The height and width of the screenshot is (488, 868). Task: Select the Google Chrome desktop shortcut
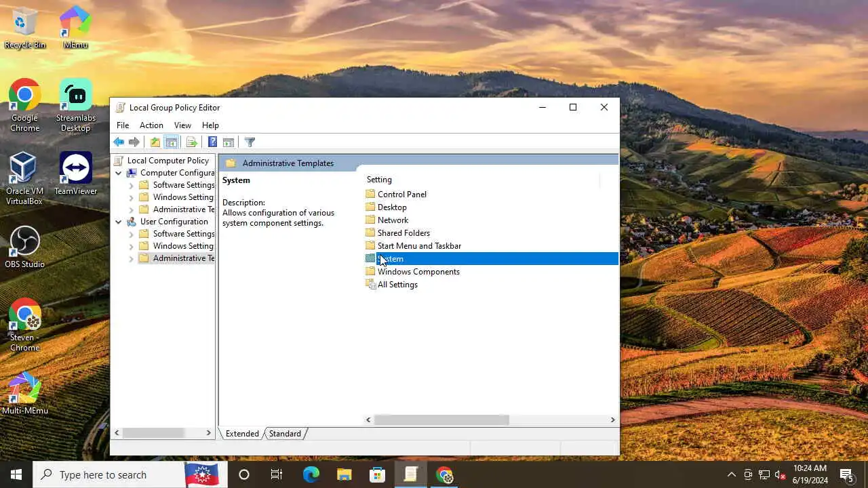click(25, 106)
